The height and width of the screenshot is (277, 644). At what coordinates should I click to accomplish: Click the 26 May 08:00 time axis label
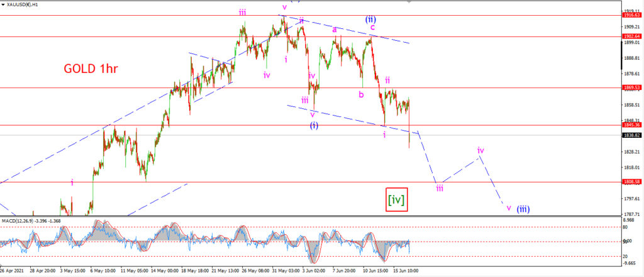255,271
